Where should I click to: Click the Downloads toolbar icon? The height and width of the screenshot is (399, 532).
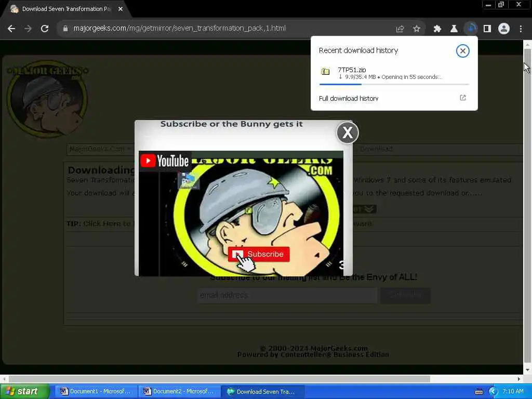tap(471, 29)
